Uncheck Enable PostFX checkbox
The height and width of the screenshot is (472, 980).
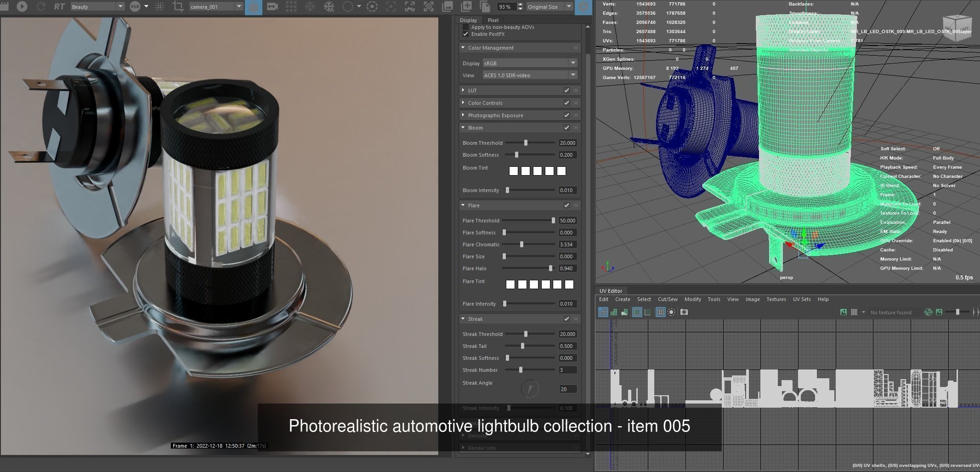[x=465, y=34]
